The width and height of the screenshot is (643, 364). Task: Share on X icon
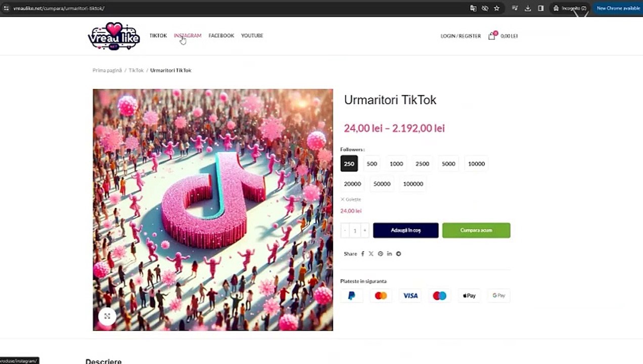click(x=371, y=254)
